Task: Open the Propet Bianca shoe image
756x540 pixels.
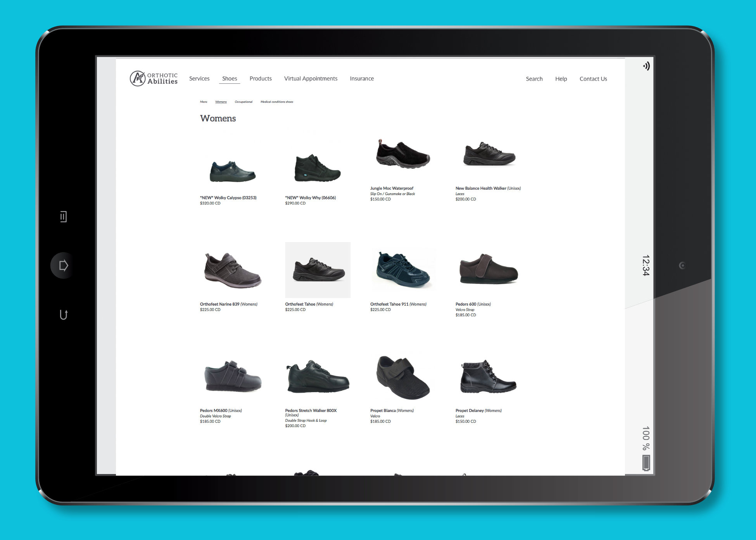Action: click(403, 377)
